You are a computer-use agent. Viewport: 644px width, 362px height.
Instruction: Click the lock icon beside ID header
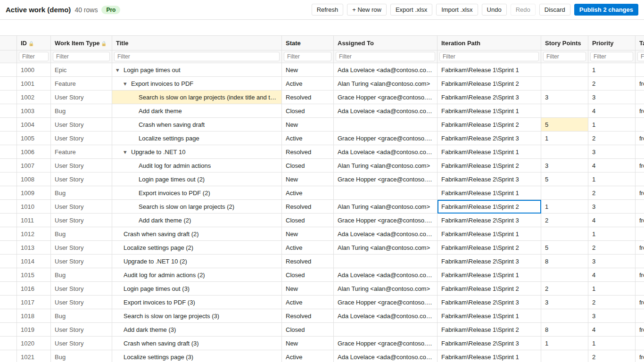(x=31, y=43)
